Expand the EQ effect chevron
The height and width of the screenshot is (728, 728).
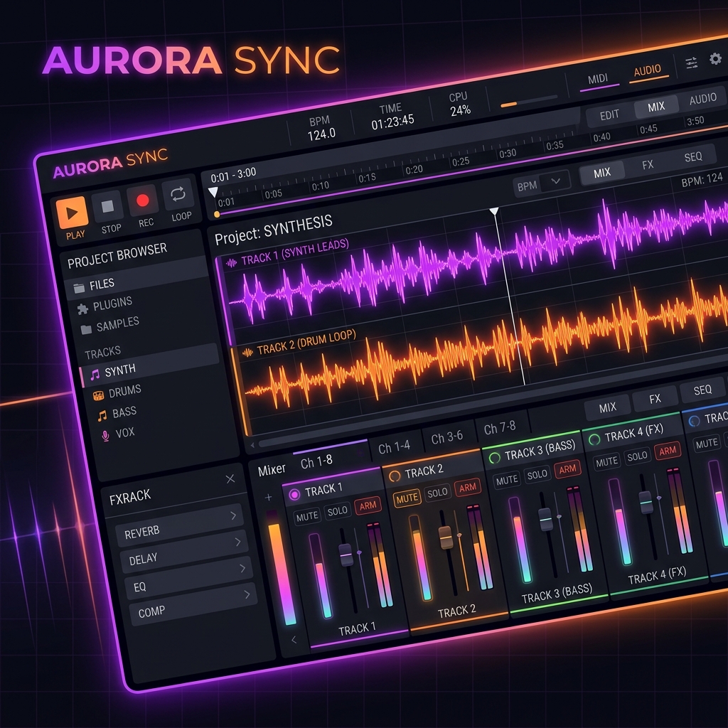click(x=242, y=568)
